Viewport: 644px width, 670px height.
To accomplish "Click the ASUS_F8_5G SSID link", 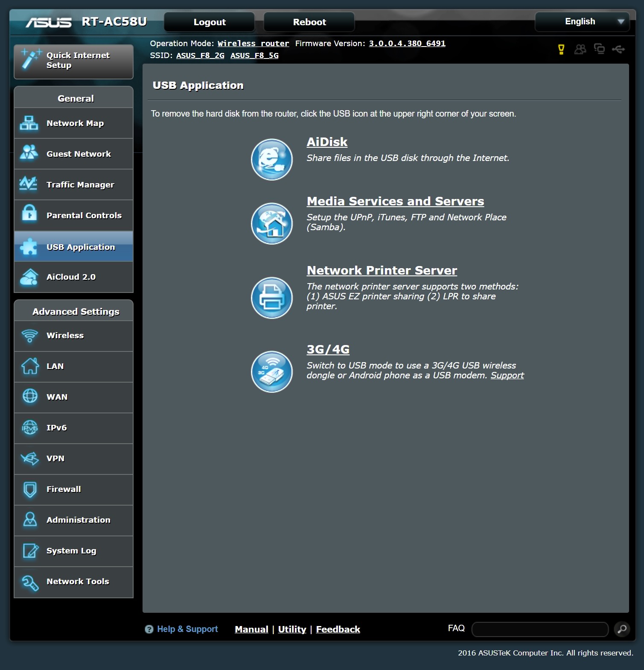I will (254, 56).
